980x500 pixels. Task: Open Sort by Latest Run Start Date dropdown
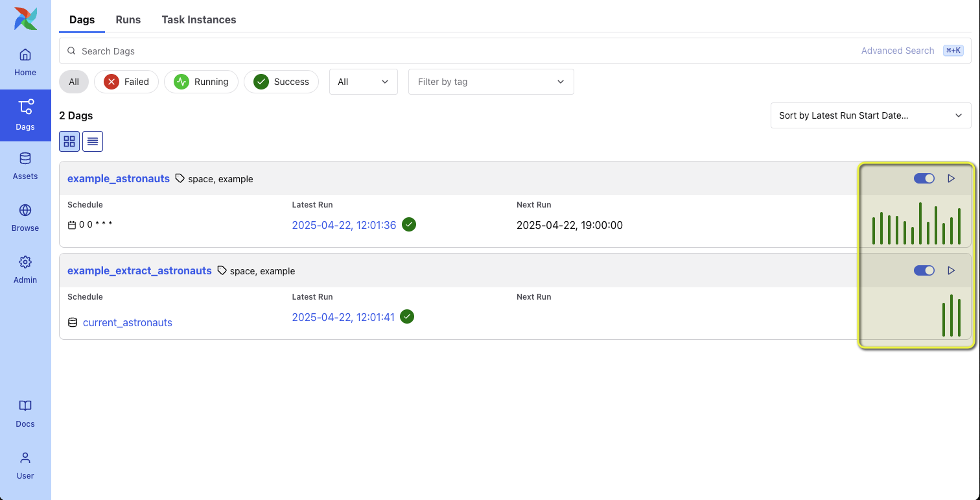point(870,115)
